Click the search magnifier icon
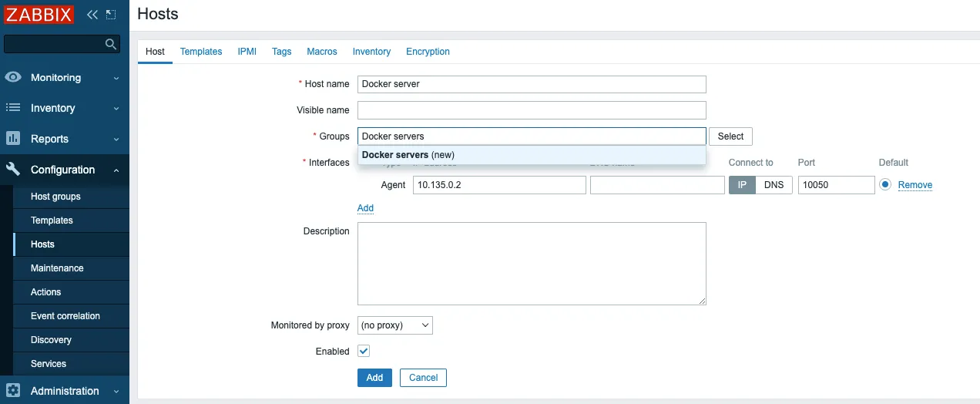 (x=111, y=44)
